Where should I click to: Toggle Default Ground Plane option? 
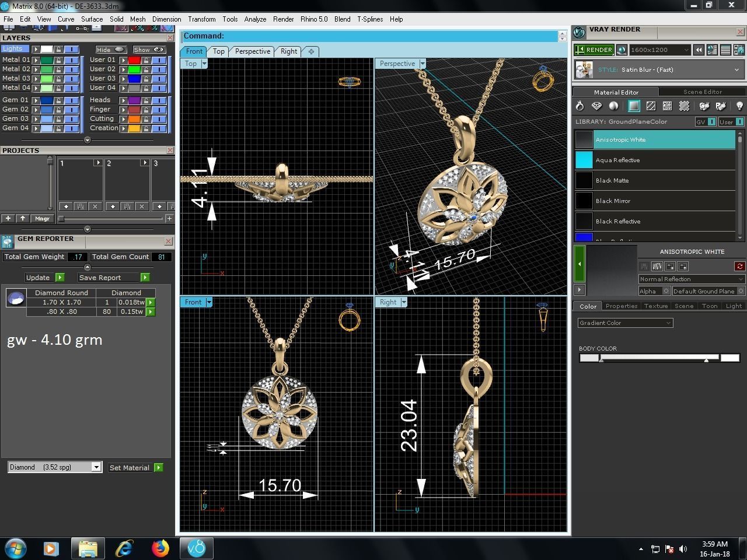741,291
